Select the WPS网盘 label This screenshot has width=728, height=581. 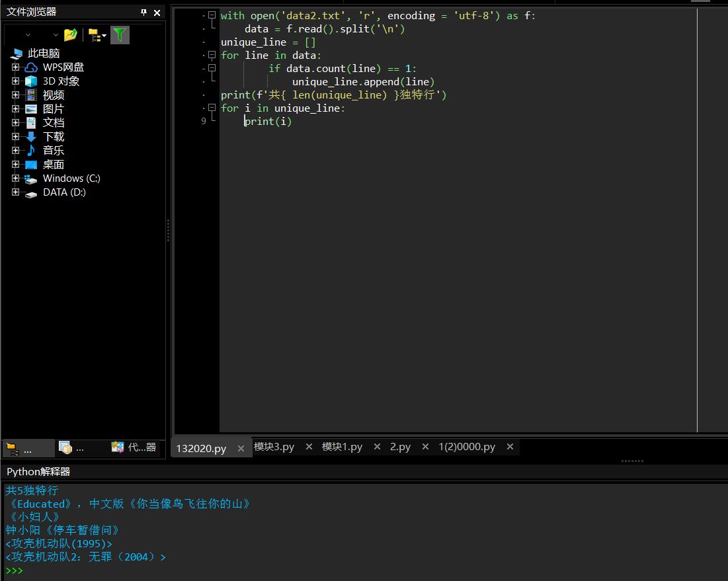click(63, 67)
